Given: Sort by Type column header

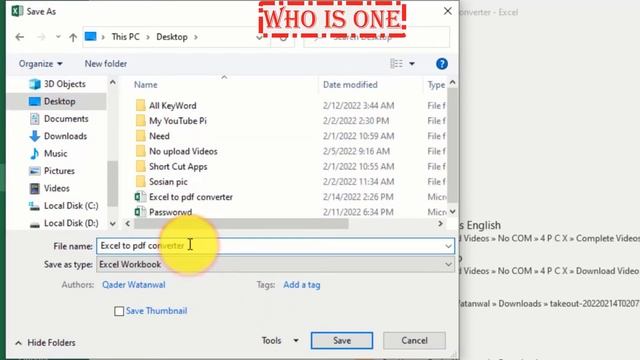Looking at the screenshot, I should click(x=436, y=85).
